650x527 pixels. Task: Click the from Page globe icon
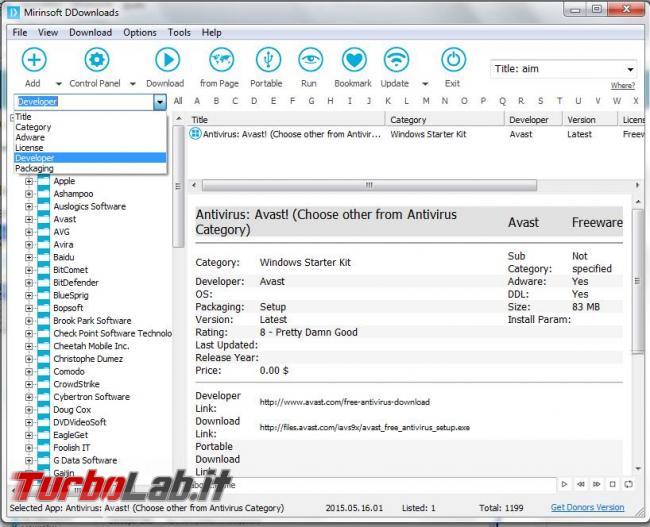221,60
